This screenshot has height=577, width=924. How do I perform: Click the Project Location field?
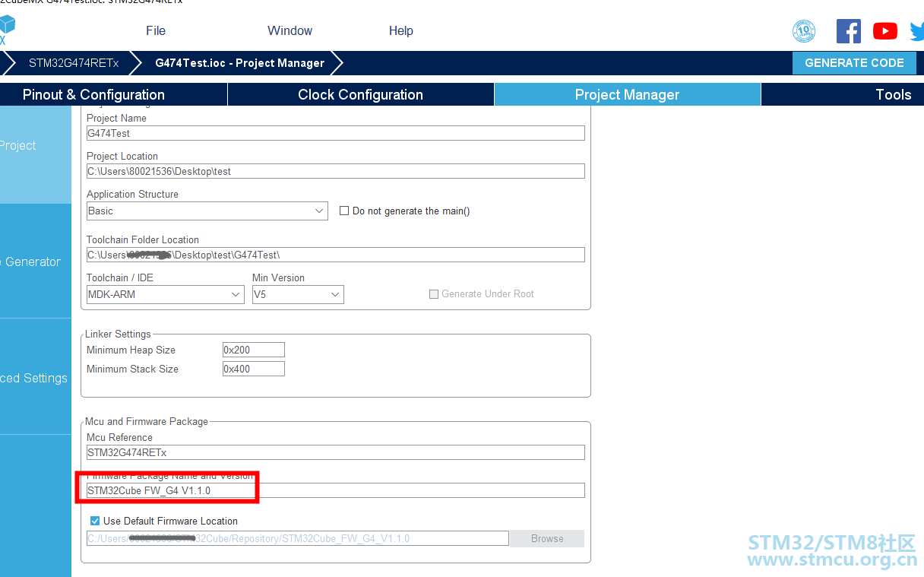pyautogui.click(x=336, y=171)
